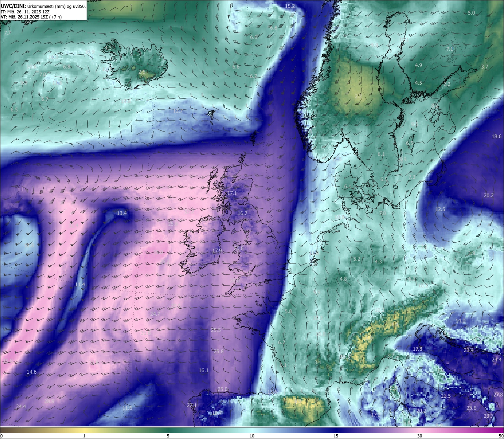This screenshot has height=439, width=504.
Task: Click the 2.5 value over Iceland
Action: coord(142,72)
